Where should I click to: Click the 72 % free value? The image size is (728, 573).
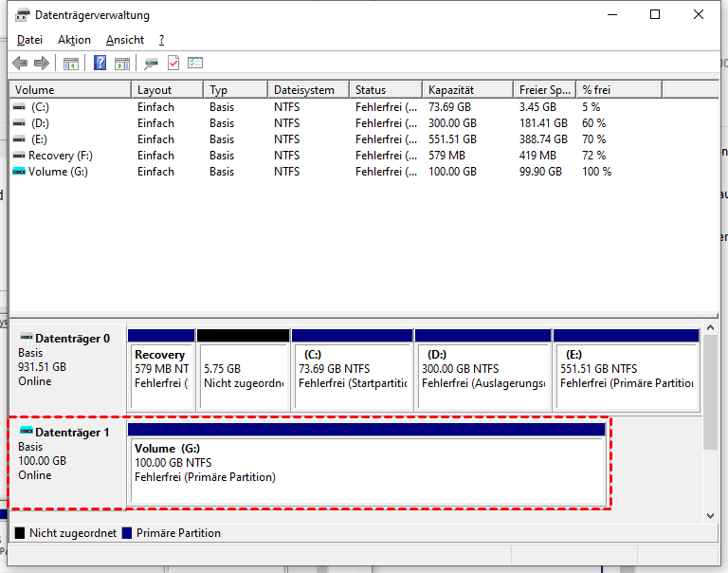point(593,156)
